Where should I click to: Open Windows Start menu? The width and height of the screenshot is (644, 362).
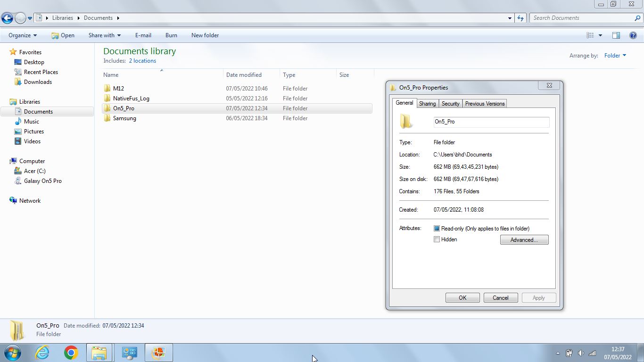(13, 353)
